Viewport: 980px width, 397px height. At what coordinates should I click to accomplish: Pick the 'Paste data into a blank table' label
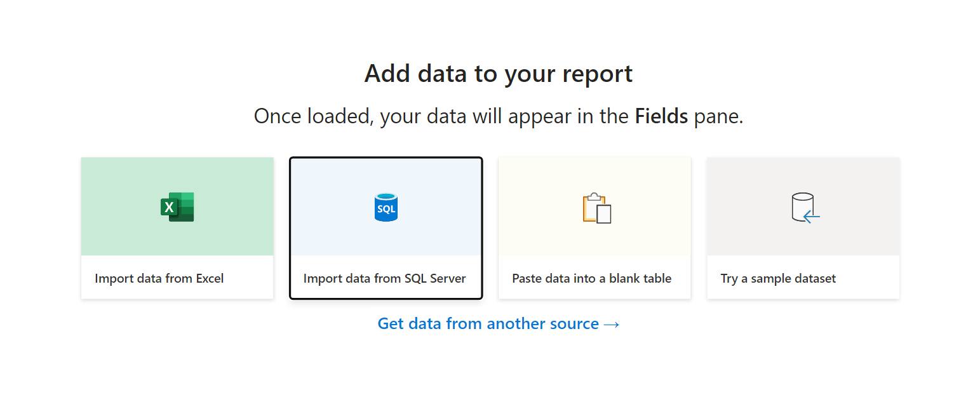pyautogui.click(x=591, y=278)
